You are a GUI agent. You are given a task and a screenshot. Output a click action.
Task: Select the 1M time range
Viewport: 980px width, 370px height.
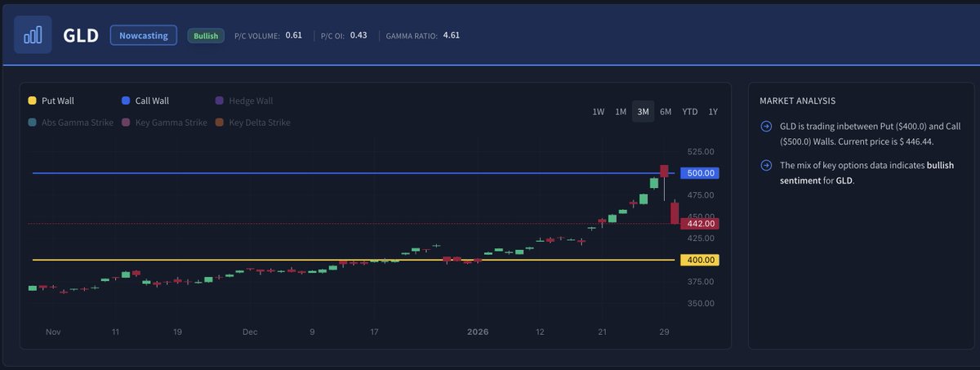[621, 112]
